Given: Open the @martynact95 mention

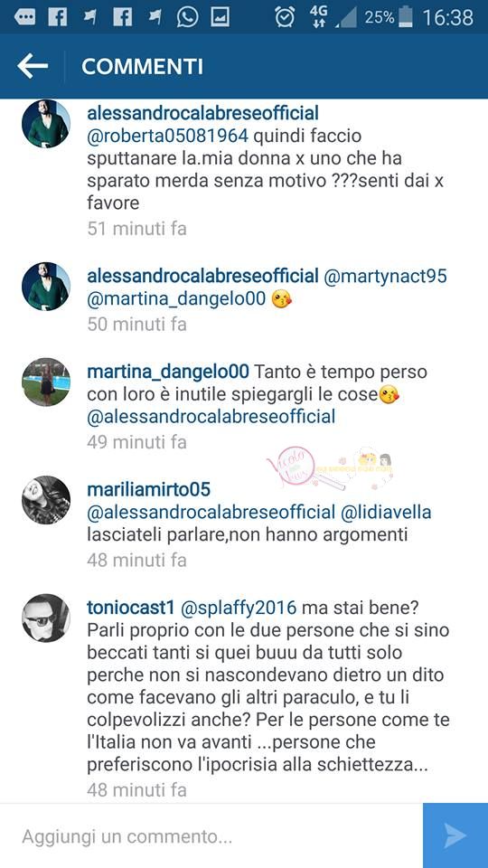Looking at the screenshot, I should coord(385,277).
